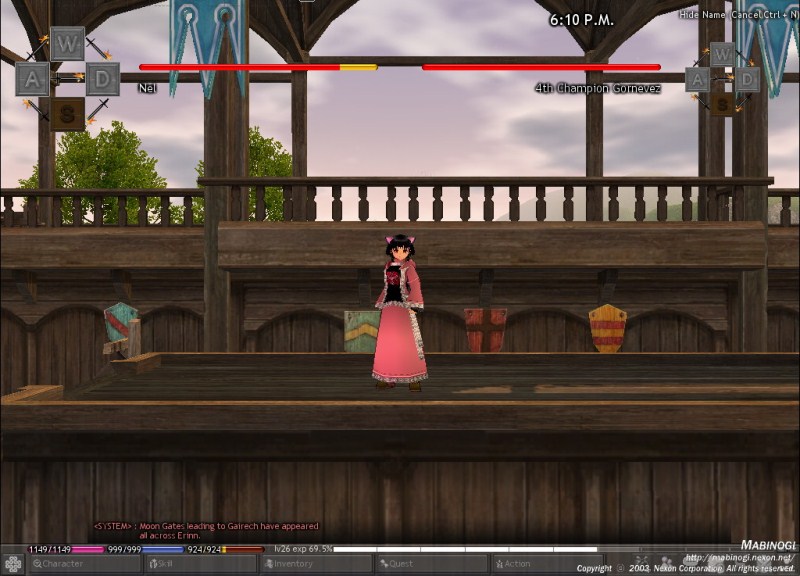Click the opponent's W key icon
The width and height of the screenshot is (800, 576).
click(x=722, y=54)
